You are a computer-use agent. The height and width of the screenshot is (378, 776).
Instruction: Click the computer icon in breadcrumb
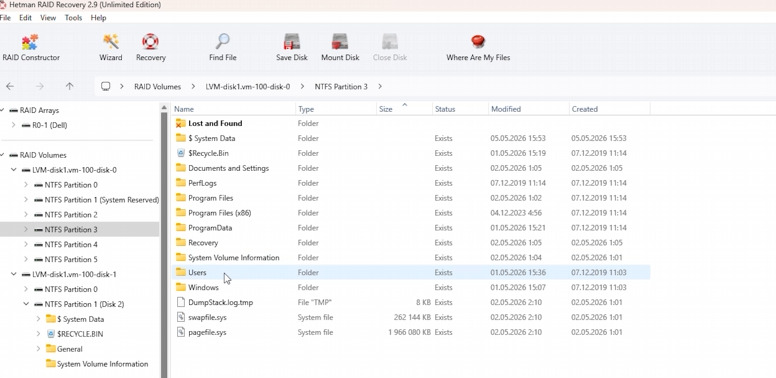(105, 86)
